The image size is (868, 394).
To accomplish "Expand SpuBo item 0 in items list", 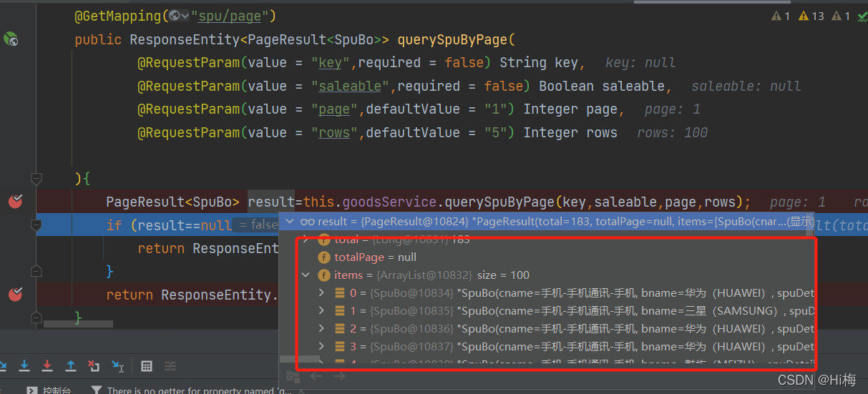I will pos(322,293).
